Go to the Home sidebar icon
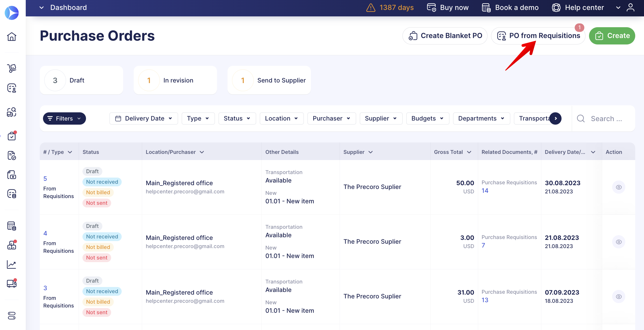 point(12,37)
